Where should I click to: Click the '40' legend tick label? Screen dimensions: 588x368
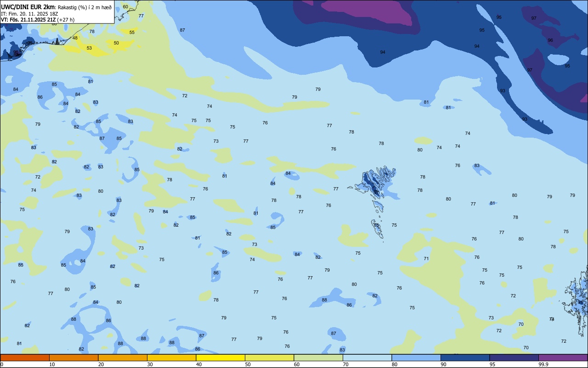(x=199, y=364)
